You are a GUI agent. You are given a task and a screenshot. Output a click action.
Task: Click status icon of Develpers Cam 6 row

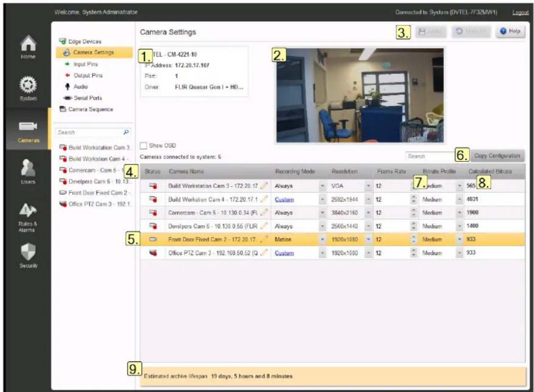tap(153, 226)
